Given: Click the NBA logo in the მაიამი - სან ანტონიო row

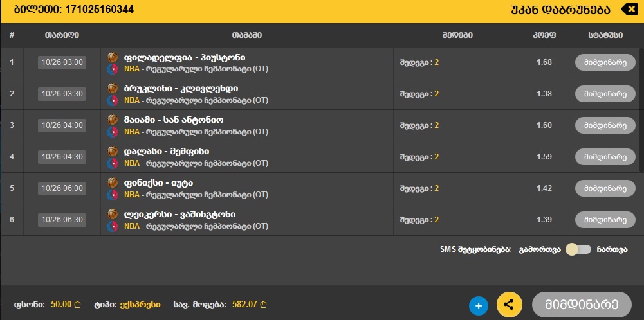Looking at the screenshot, I should (x=112, y=132).
